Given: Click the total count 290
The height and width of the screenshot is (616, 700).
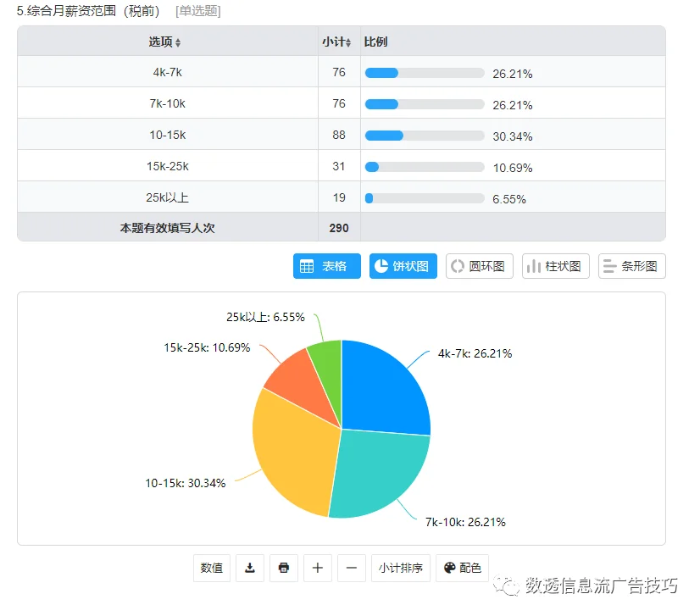Looking at the screenshot, I should (339, 228).
